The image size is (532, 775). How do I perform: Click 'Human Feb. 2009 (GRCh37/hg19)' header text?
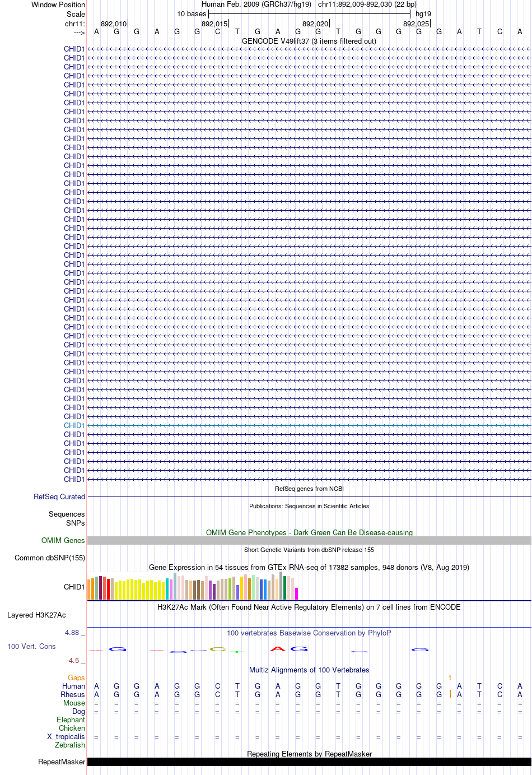[256, 4]
